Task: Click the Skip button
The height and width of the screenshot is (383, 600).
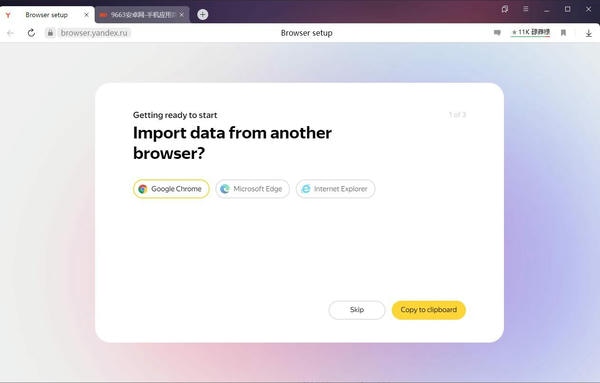Action: [357, 310]
